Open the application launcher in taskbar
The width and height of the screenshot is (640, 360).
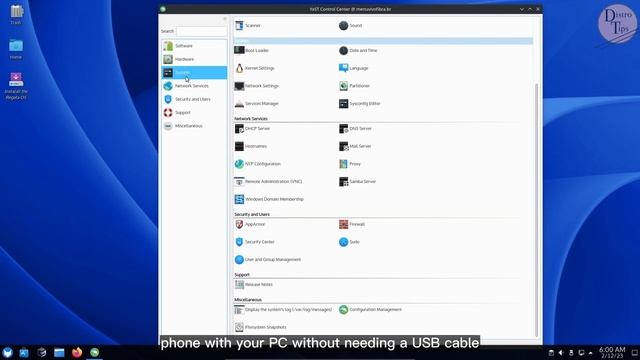7,352
